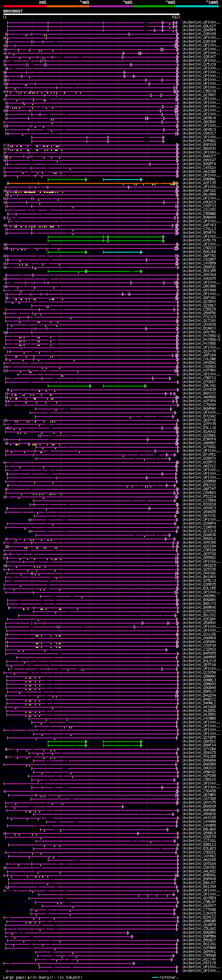Click the white query sequence ruler bar
222x980 pixels.
click(92, 14)
